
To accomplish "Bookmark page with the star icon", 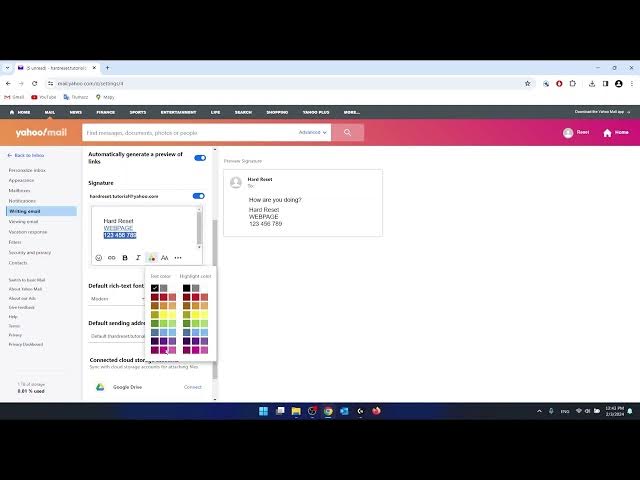I will (528, 83).
